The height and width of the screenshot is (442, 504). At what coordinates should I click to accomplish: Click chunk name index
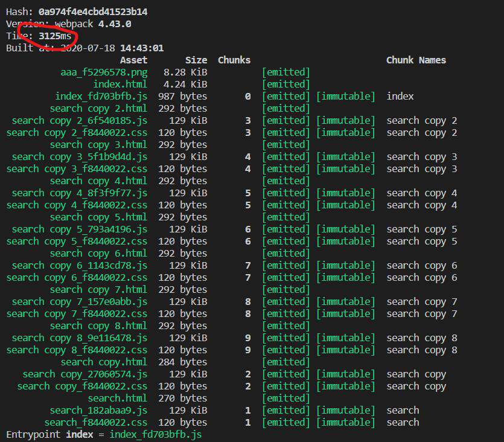click(x=400, y=97)
